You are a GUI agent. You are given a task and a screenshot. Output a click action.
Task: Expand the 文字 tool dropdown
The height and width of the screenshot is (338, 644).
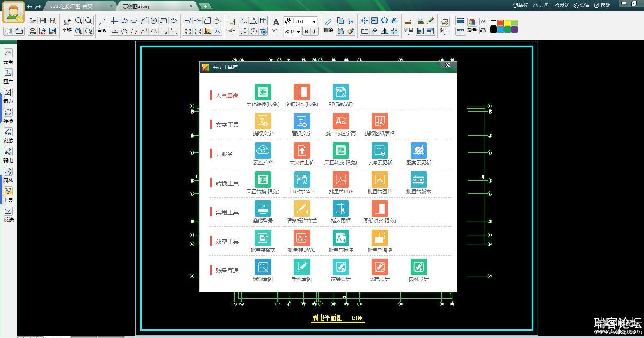pos(276,34)
